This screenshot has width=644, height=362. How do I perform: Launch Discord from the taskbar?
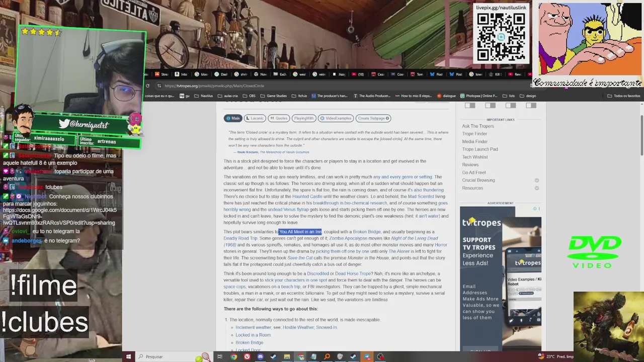coord(260,356)
